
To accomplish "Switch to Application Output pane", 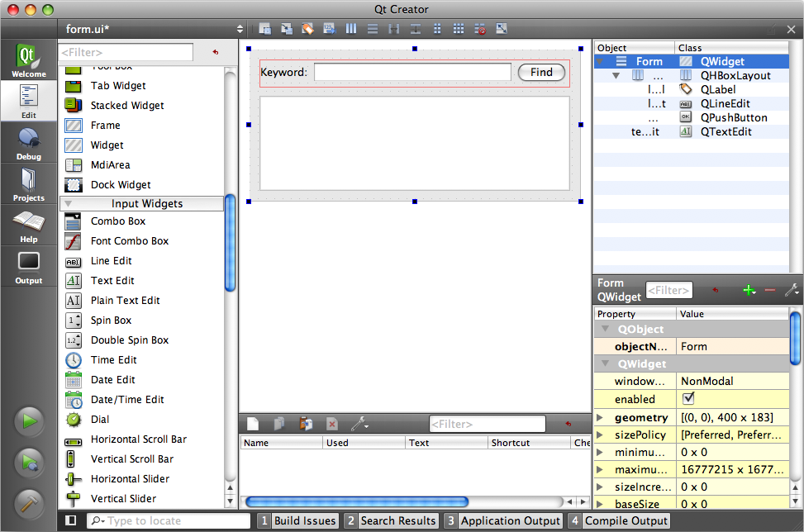I will [502, 520].
